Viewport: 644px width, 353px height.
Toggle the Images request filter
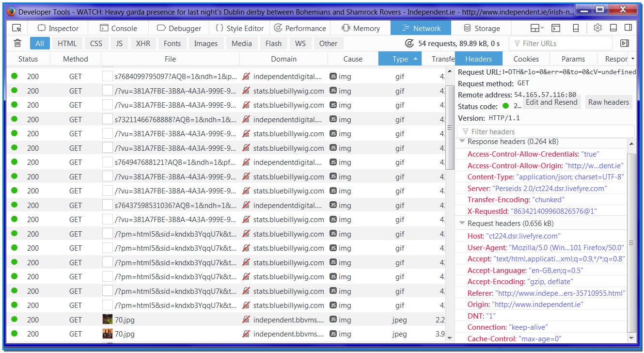[206, 43]
